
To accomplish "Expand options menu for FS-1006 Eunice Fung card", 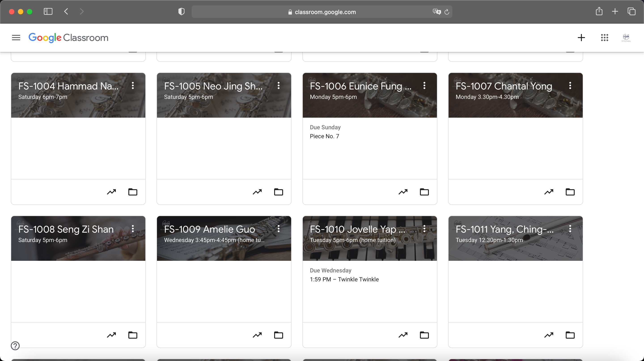I will click(x=424, y=86).
